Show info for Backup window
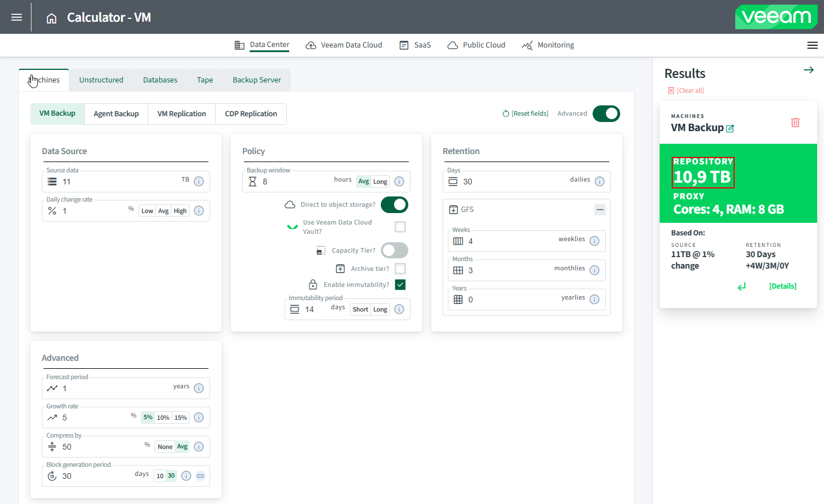The height and width of the screenshot is (504, 824). tap(399, 182)
